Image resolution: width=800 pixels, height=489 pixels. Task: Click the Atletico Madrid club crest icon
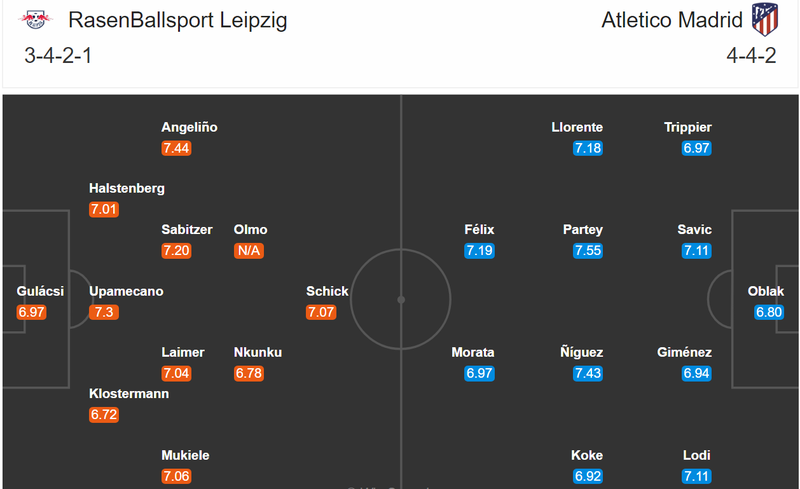point(765,19)
